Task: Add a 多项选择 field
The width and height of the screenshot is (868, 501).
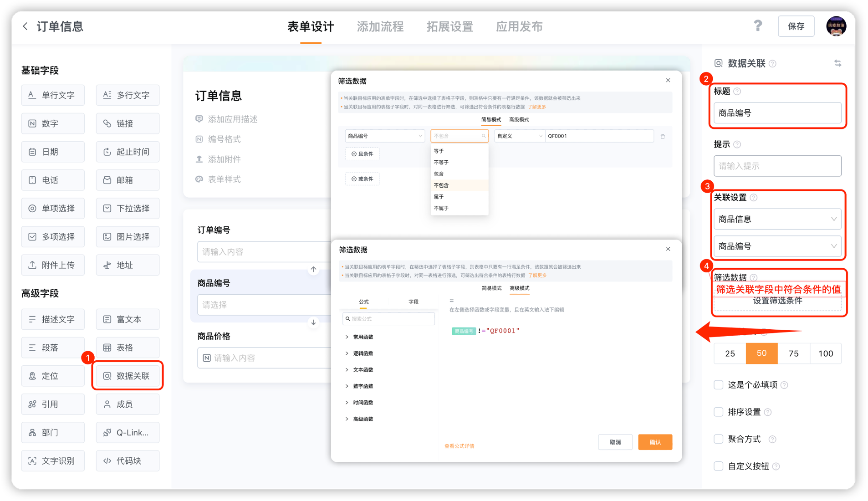Action: pos(53,236)
